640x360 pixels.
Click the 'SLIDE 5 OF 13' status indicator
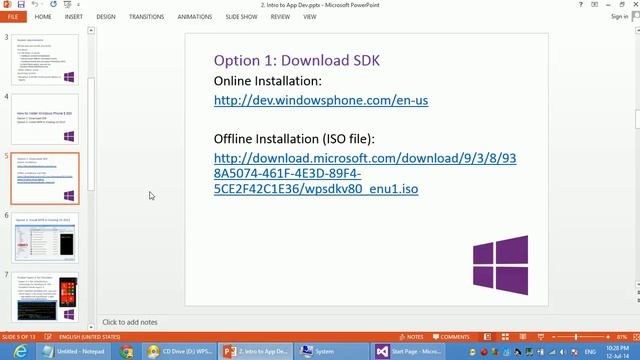(19, 337)
